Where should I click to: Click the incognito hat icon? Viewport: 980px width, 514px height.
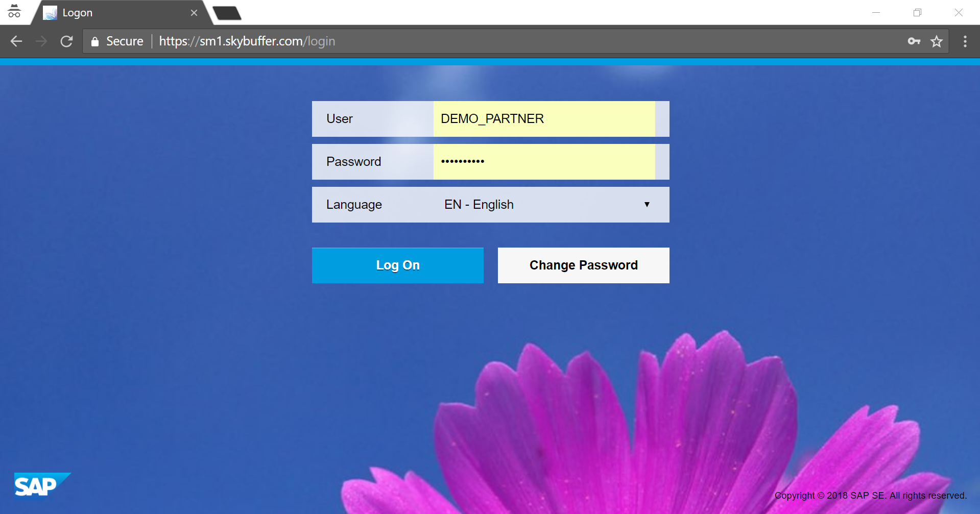[x=14, y=11]
